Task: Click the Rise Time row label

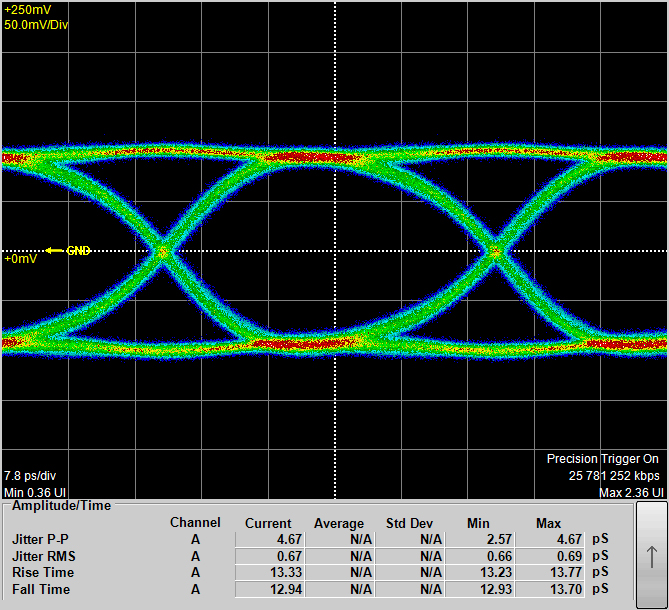Action: (43, 572)
